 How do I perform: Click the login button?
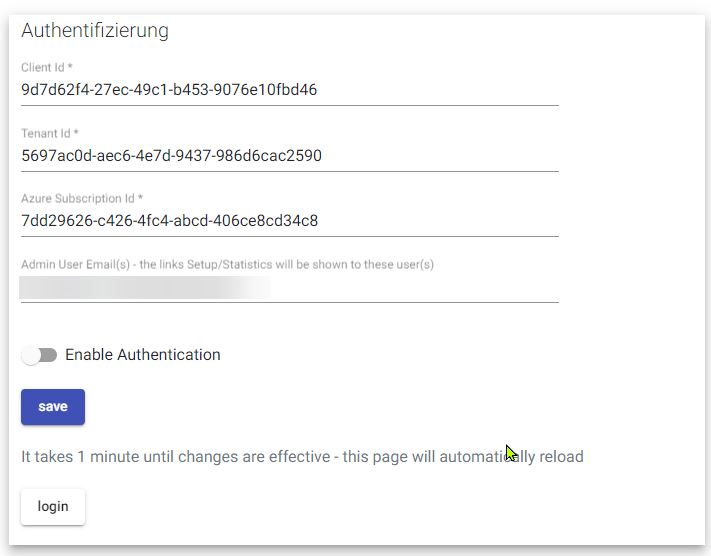[x=53, y=507]
